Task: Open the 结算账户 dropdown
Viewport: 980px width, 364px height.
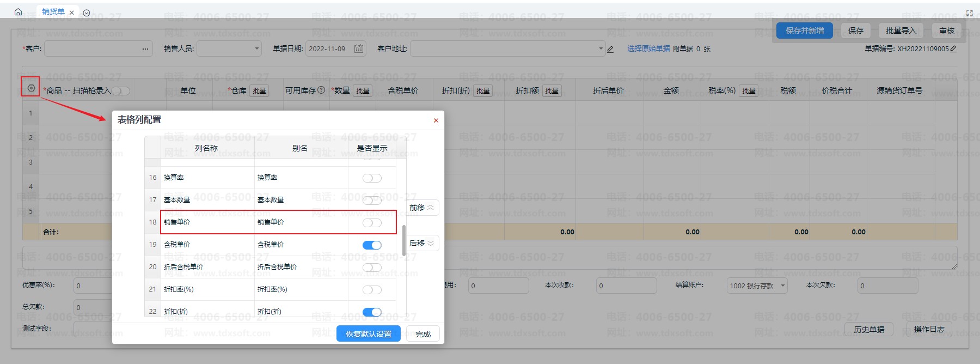Action: tap(782, 286)
